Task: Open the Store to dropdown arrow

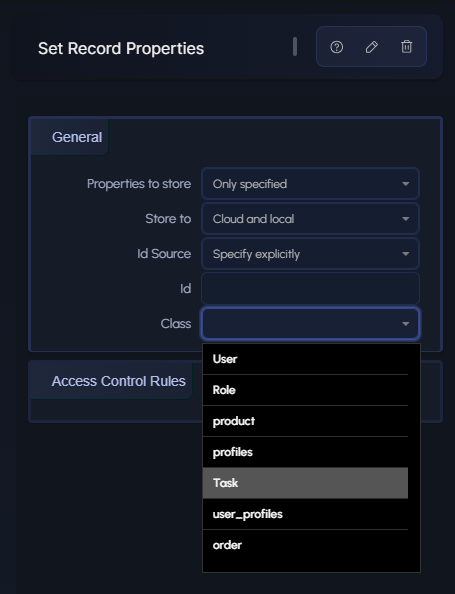Action: [x=405, y=219]
